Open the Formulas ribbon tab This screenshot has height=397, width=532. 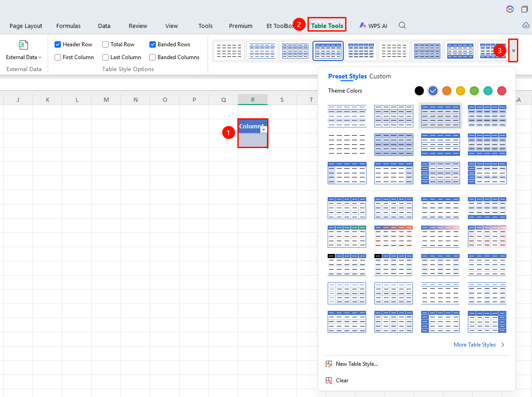[x=68, y=26]
